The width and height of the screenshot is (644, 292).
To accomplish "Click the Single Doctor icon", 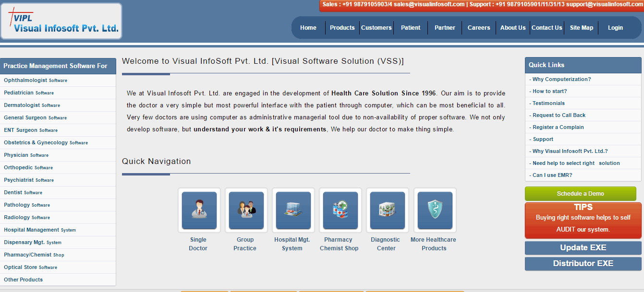I will (199, 210).
